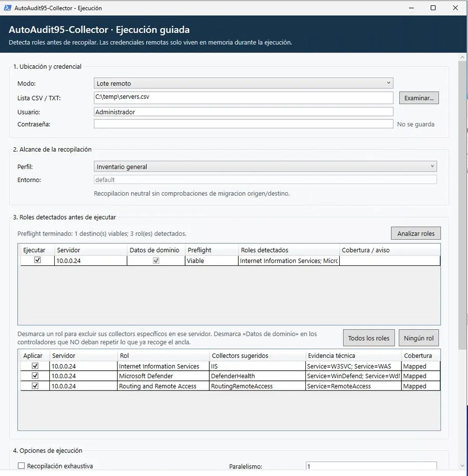The width and height of the screenshot is (468, 476).
Task: Select the IIS collector cell
Action: [x=257, y=366]
